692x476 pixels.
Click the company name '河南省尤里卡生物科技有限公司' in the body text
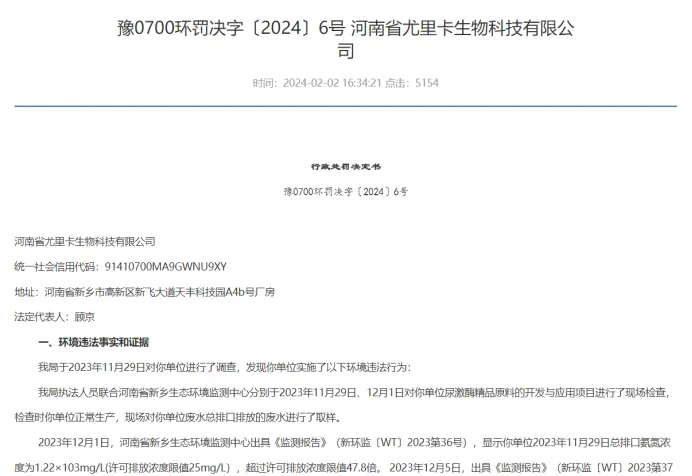pyautogui.click(x=85, y=241)
